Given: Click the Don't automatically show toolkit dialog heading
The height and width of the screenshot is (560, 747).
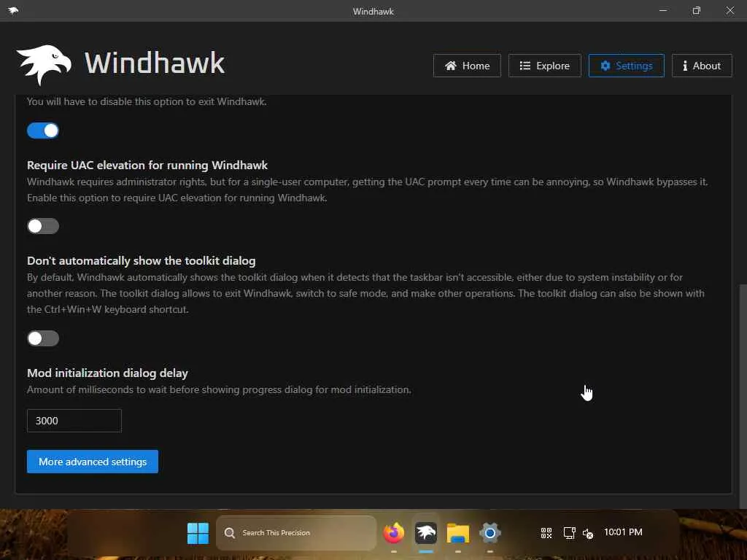Looking at the screenshot, I should click(141, 261).
